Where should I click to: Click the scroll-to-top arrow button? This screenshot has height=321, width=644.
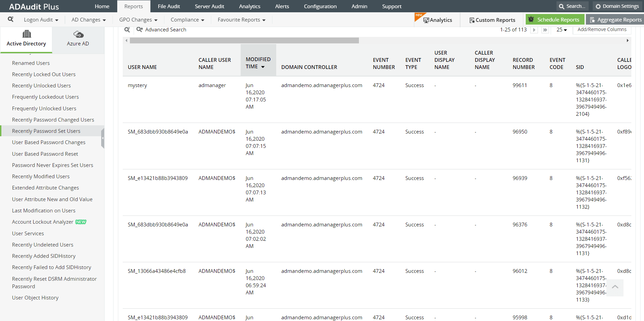(x=615, y=288)
